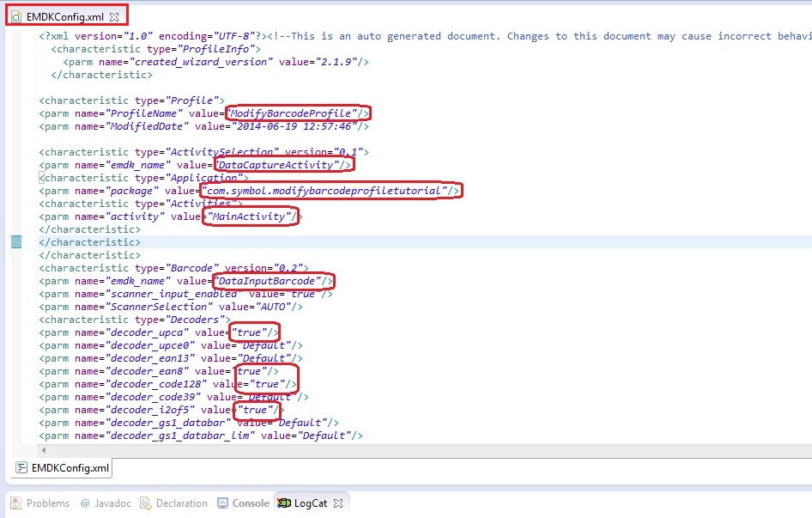The width and height of the screenshot is (812, 518).
Task: Click the Declaration view icon
Action: 147,503
